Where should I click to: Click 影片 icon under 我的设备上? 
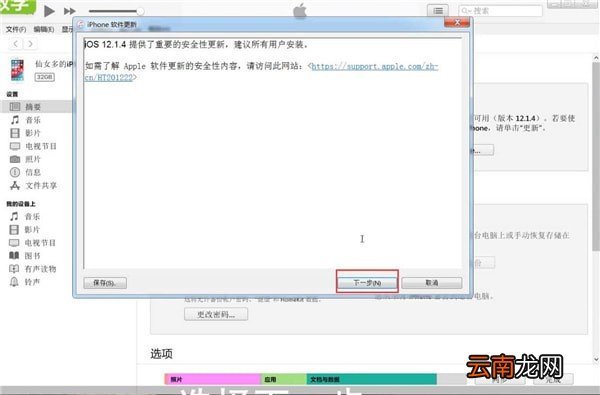(x=14, y=230)
